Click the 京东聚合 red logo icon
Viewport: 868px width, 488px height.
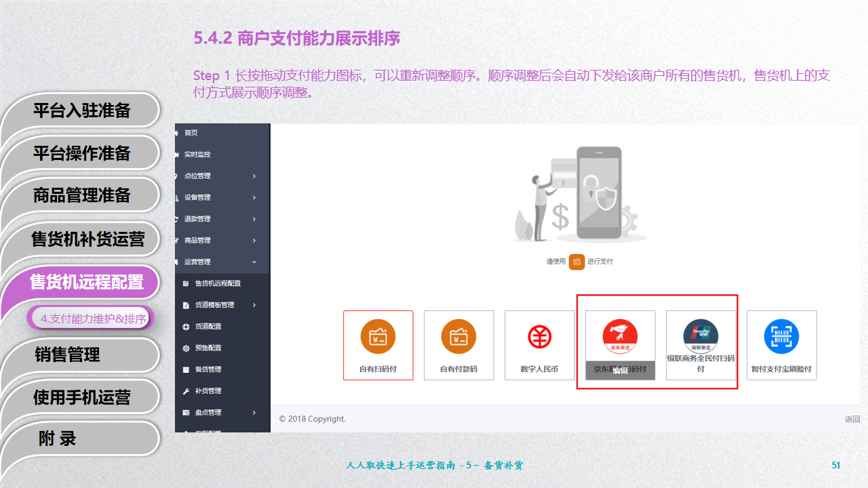(620, 337)
